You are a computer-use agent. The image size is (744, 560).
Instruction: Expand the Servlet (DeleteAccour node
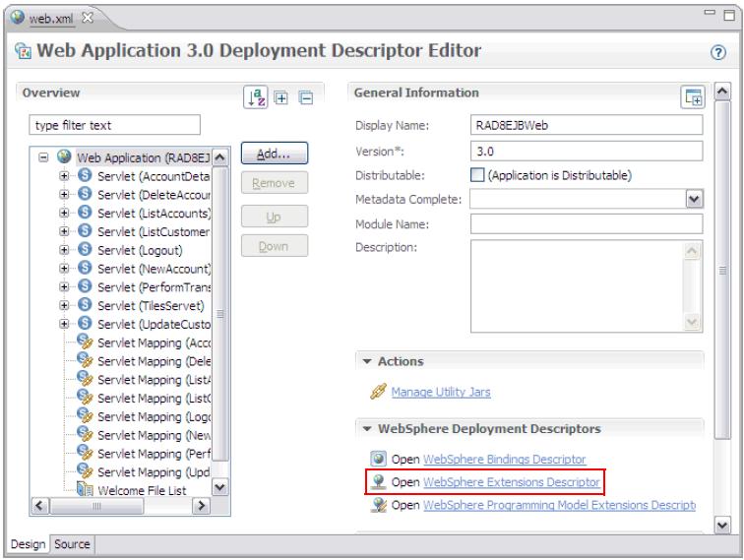coord(64,195)
